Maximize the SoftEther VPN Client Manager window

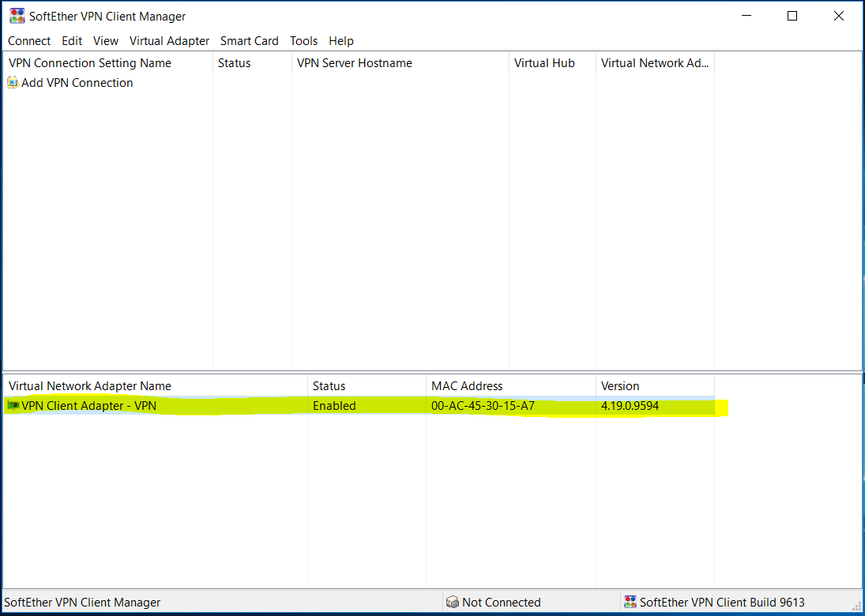coord(792,16)
